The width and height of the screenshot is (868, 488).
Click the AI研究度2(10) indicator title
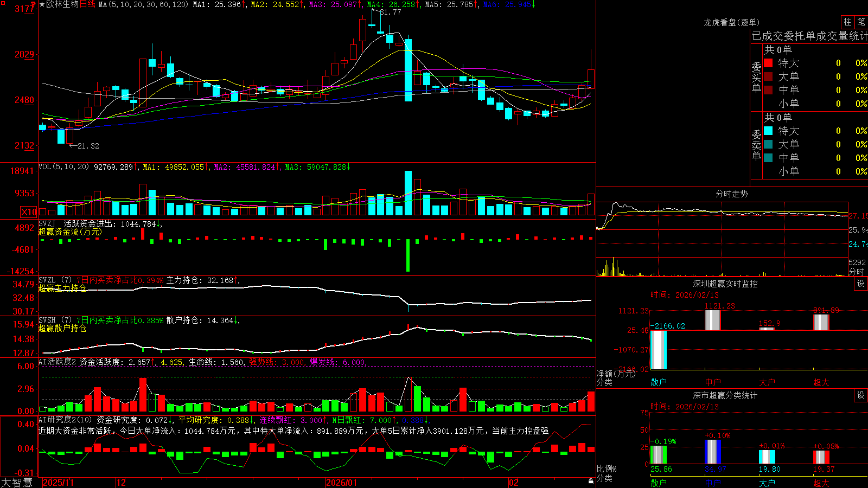click(65, 420)
